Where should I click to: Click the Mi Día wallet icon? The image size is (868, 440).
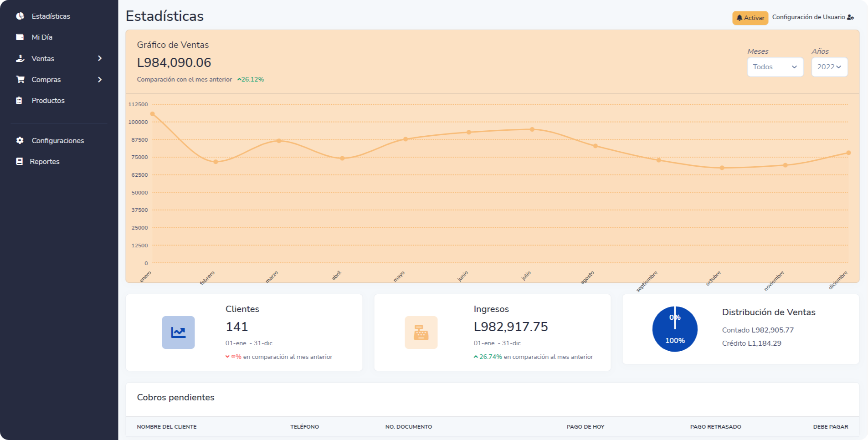click(20, 37)
